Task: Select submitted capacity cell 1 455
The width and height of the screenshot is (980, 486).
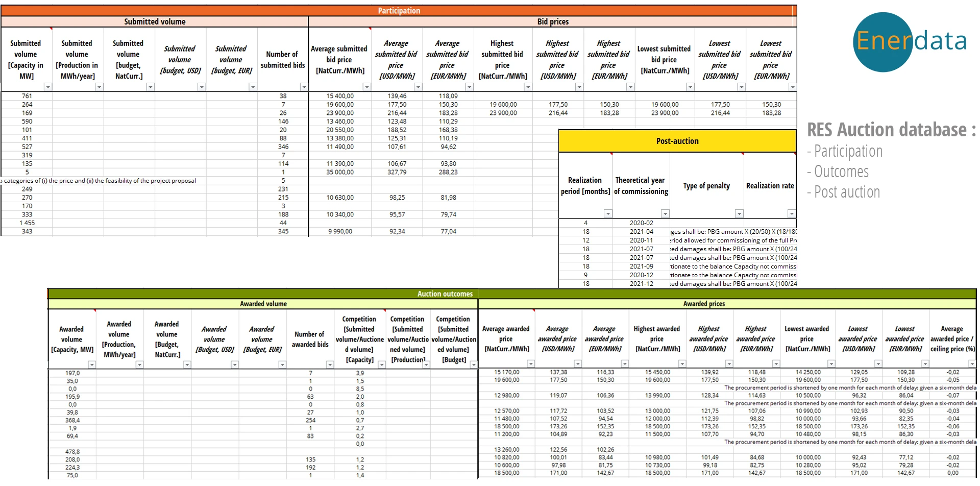Action: (27, 223)
